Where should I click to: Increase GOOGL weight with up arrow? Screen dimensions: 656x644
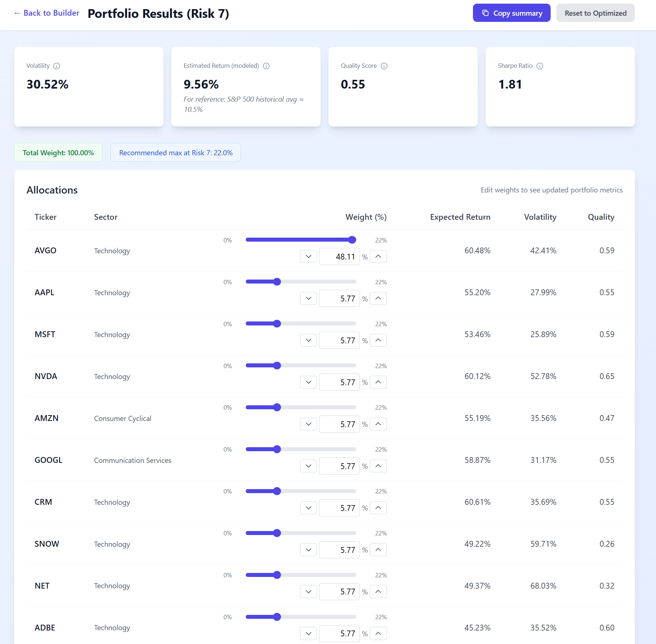(378, 466)
